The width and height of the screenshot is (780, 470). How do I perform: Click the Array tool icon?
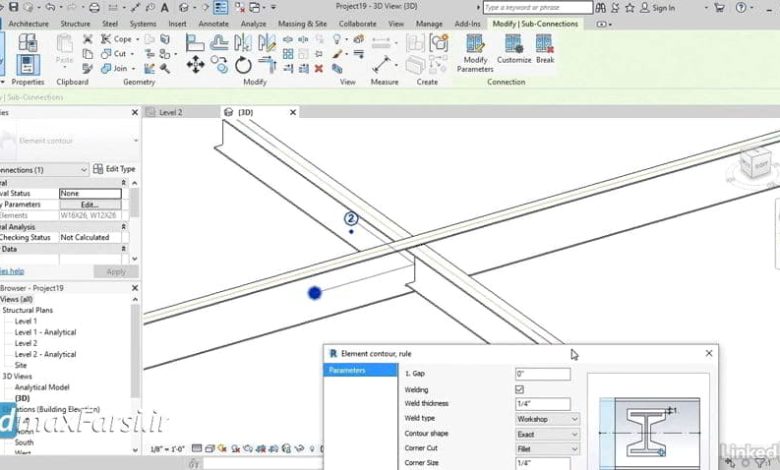288,54
